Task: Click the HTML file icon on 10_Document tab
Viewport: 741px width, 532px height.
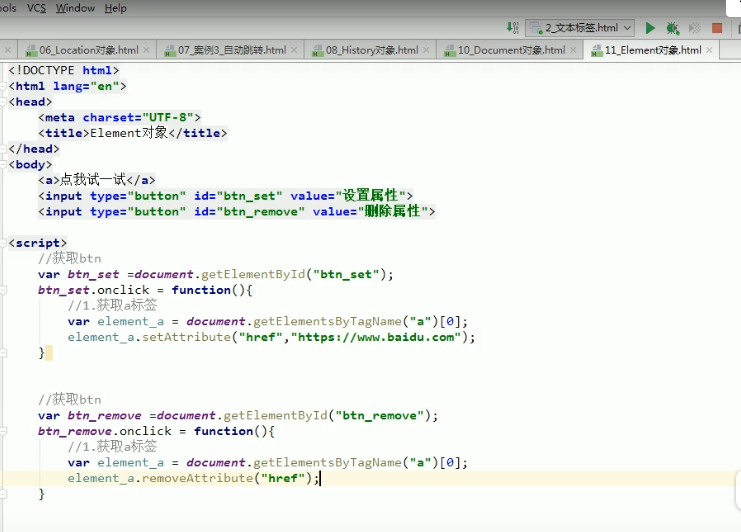Action: click(449, 51)
